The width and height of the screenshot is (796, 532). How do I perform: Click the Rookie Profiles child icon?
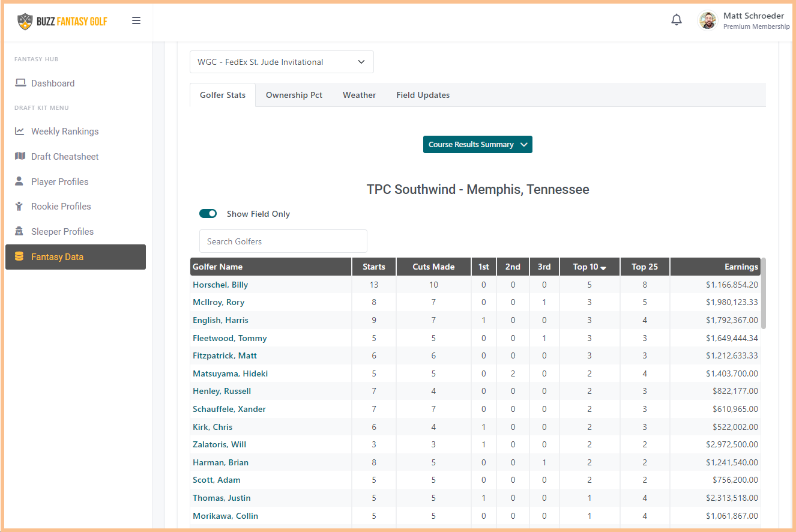[x=19, y=206]
